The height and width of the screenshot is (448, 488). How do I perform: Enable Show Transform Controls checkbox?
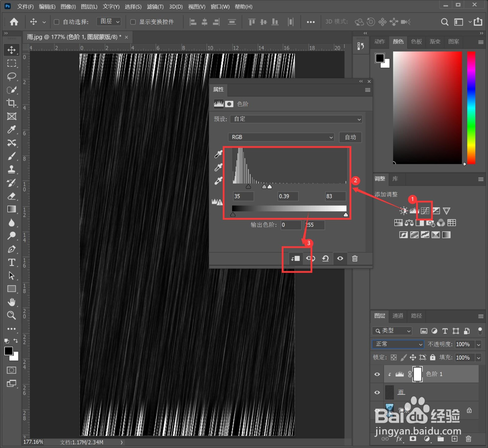click(x=133, y=22)
